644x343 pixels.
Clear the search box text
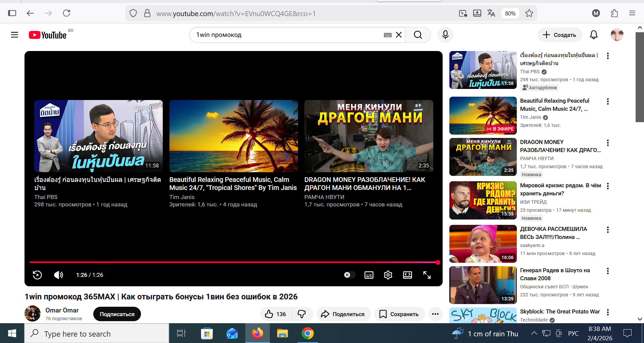pos(399,35)
